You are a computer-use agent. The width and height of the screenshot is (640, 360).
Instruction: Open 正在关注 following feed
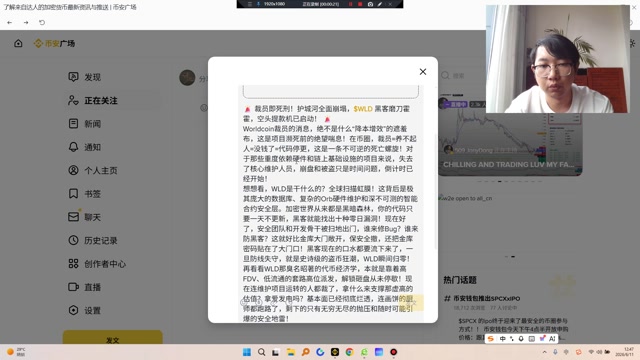click(x=100, y=100)
